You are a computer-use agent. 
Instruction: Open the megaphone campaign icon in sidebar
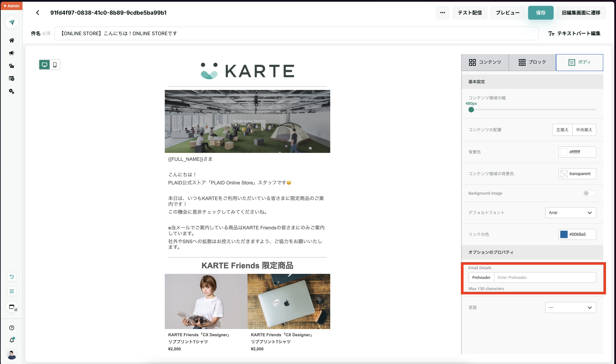click(12, 53)
